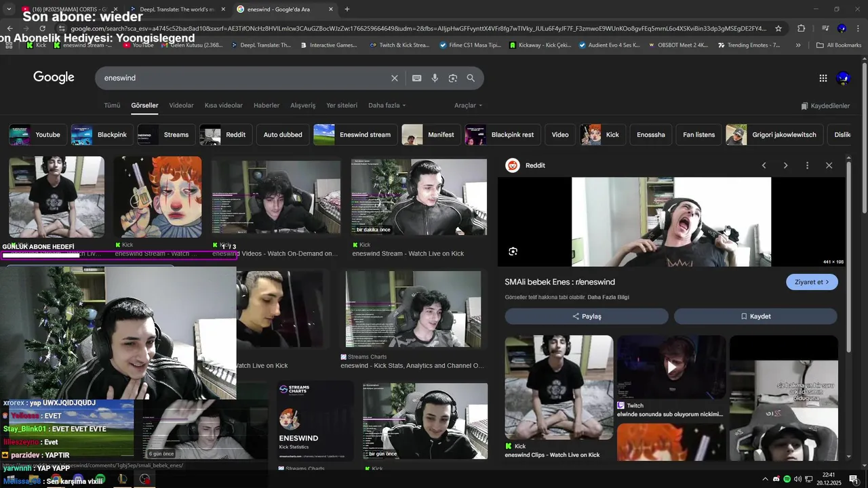
Task: Show previous image in the preview panel
Action: (x=764, y=165)
